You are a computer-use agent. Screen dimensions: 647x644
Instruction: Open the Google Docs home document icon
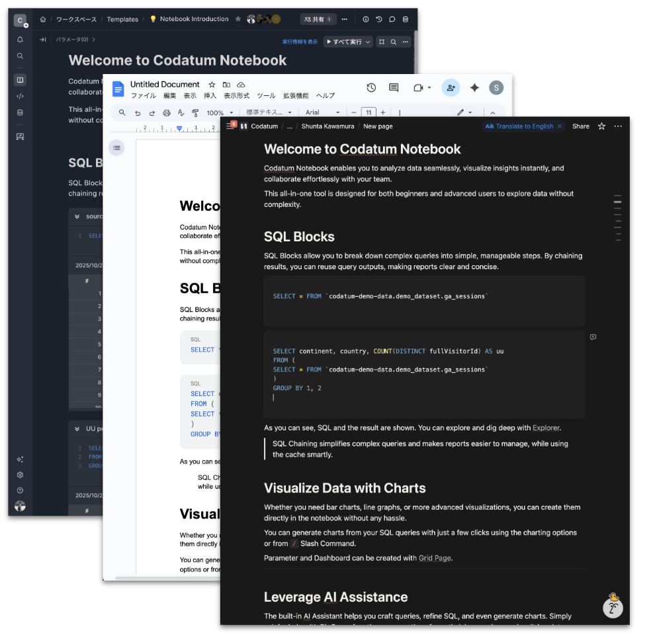click(x=118, y=89)
